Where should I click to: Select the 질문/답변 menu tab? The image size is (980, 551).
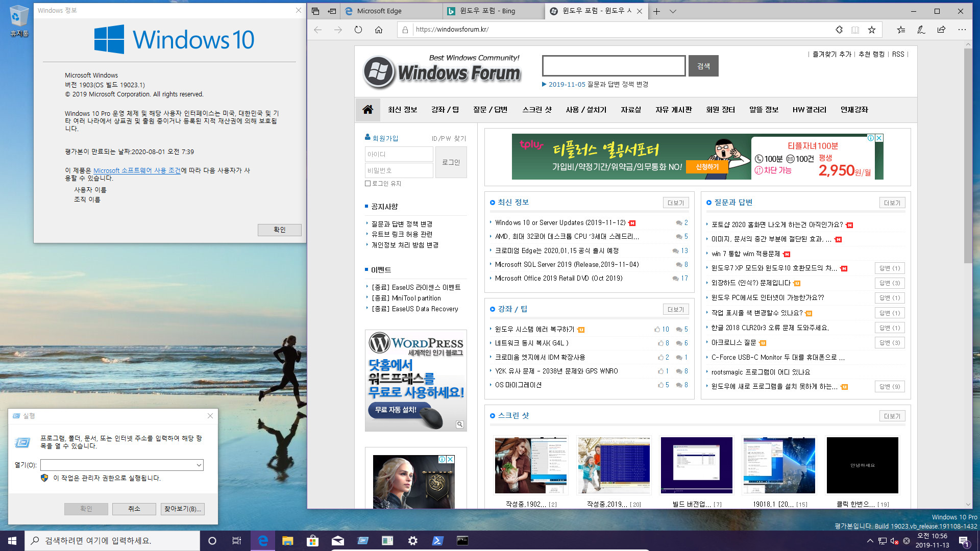491,110
